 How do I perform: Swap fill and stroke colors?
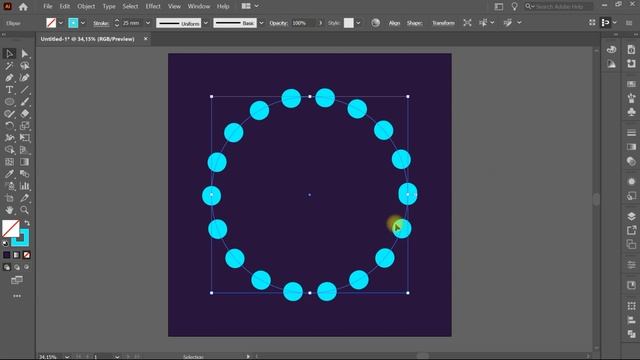27,223
